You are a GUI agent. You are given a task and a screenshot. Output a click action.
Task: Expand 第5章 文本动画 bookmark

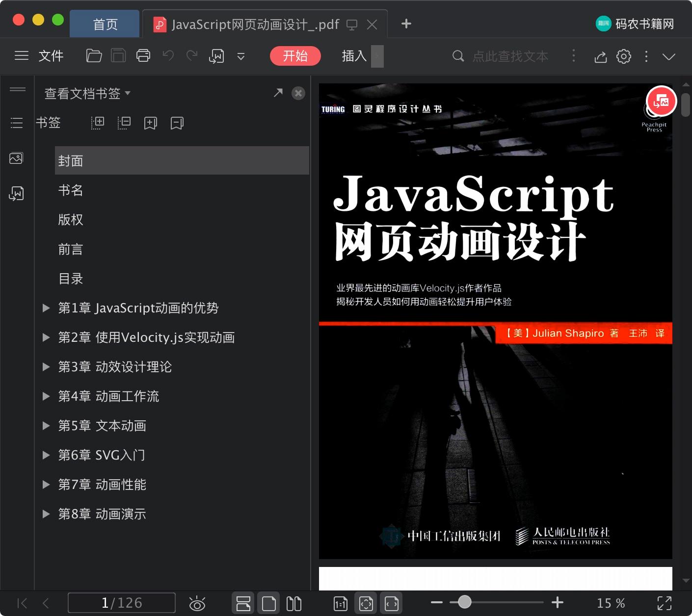46,426
